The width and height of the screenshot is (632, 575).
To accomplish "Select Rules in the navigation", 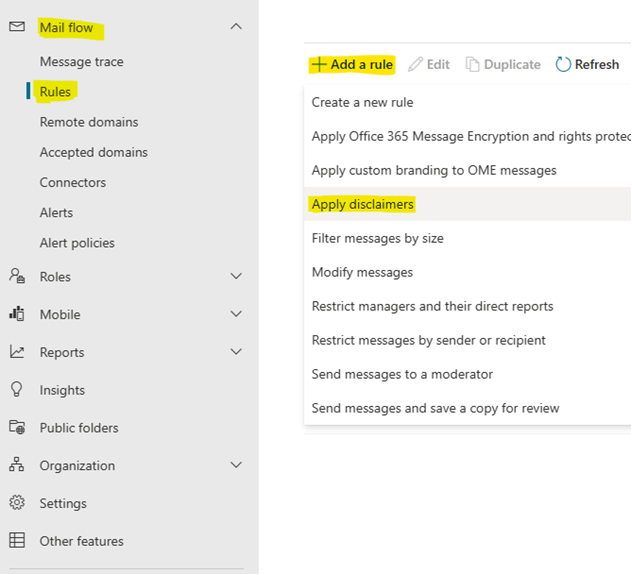I will [55, 92].
